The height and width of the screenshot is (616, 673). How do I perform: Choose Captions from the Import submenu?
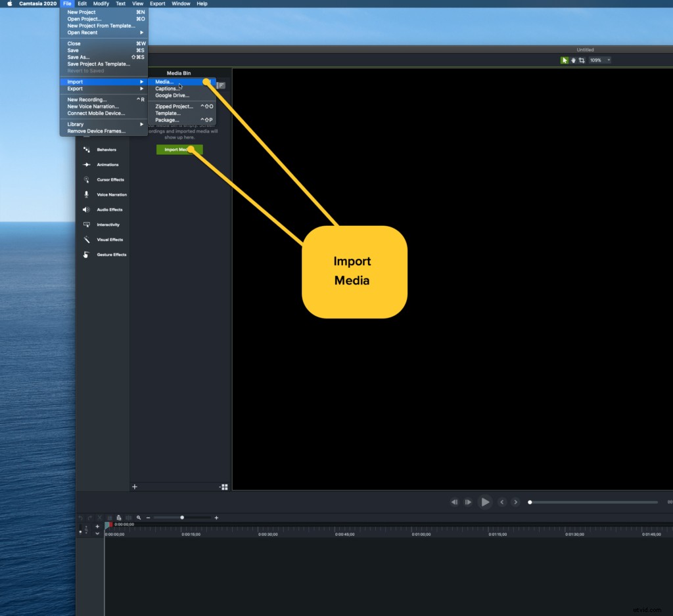pos(167,88)
